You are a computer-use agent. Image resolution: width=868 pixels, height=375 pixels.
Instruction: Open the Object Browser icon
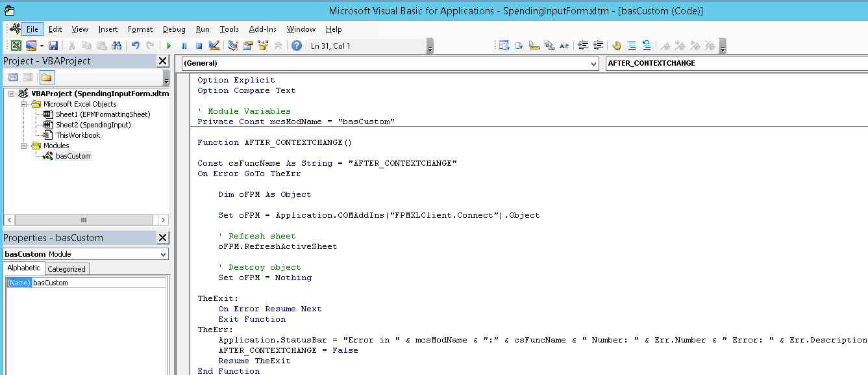point(263,45)
